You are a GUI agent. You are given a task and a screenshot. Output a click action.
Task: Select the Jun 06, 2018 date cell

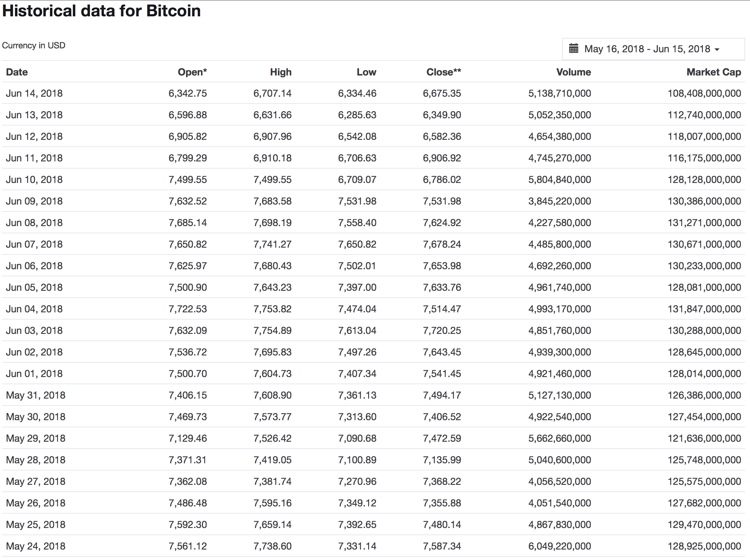coord(34,266)
